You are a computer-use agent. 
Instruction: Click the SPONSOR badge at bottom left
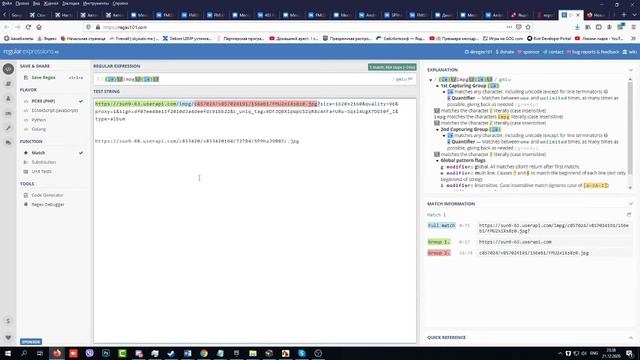(31, 342)
